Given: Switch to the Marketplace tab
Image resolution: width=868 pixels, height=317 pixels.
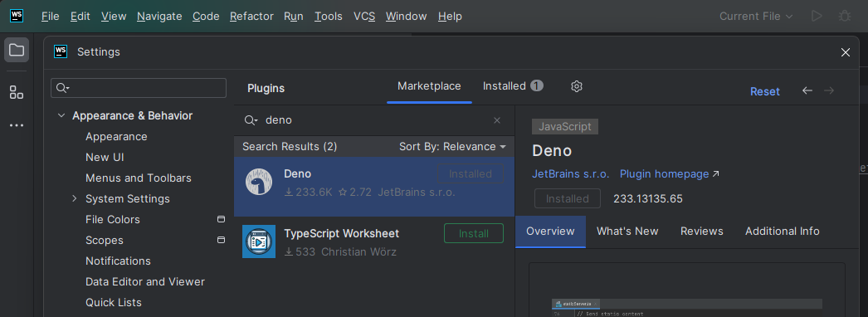Looking at the screenshot, I should (x=430, y=85).
